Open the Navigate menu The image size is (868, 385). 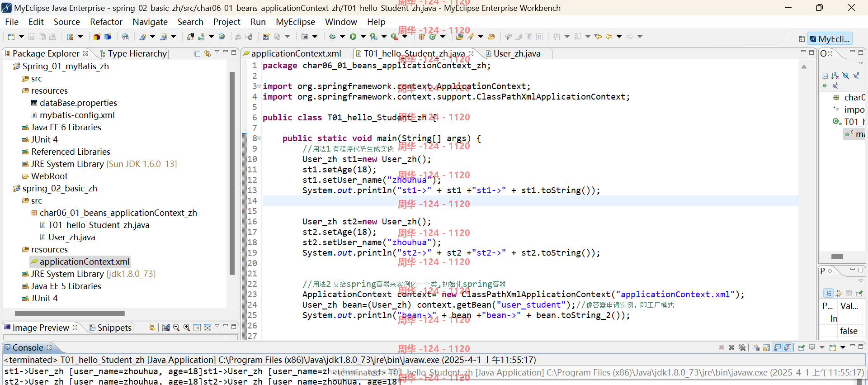[150, 22]
